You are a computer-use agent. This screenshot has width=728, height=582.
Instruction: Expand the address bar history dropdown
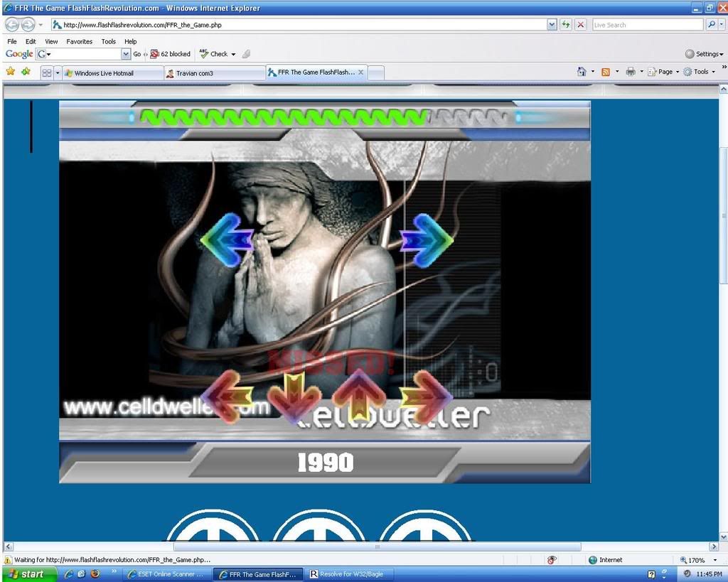(x=552, y=24)
